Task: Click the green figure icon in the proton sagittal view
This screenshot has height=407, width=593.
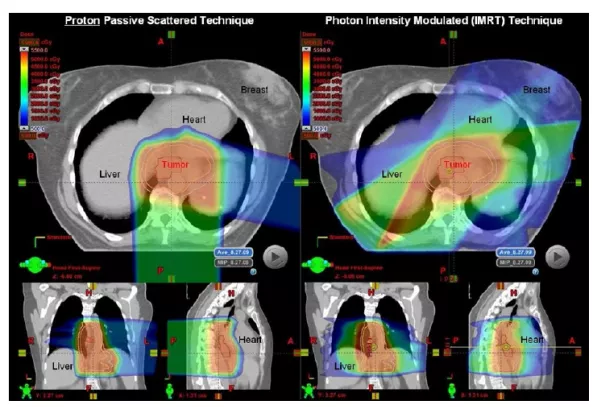Action: pos(170,391)
